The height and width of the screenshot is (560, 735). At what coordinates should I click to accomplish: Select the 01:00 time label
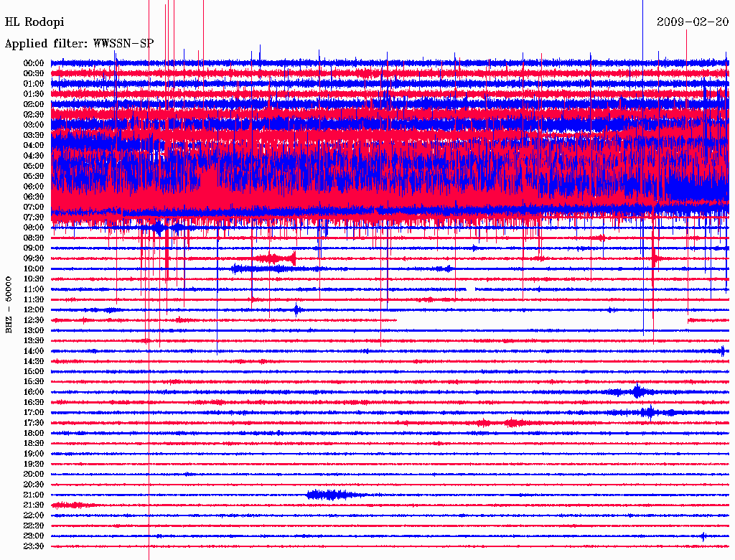click(x=34, y=83)
